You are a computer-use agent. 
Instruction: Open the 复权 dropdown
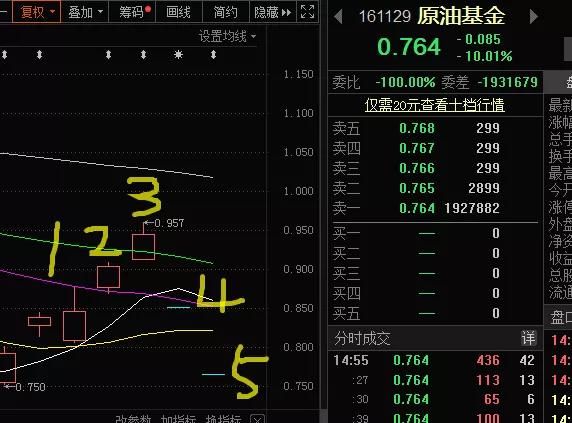[37, 12]
